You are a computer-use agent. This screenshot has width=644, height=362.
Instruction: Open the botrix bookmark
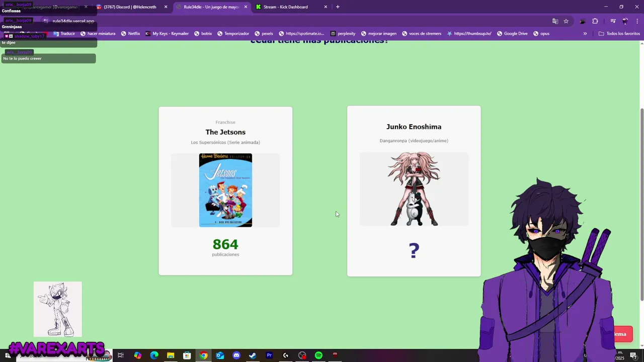(x=203, y=34)
